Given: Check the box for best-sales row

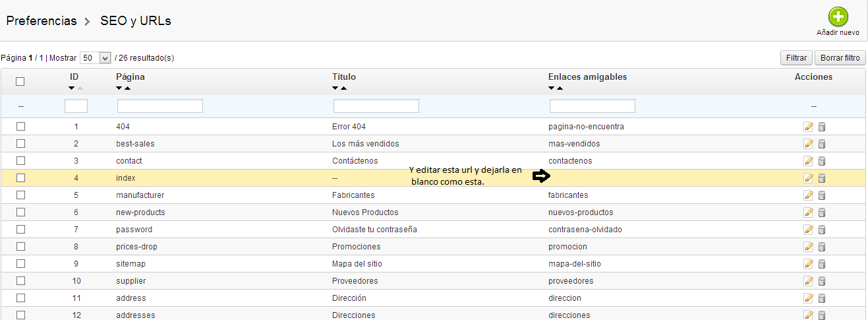Looking at the screenshot, I should click(20, 144).
